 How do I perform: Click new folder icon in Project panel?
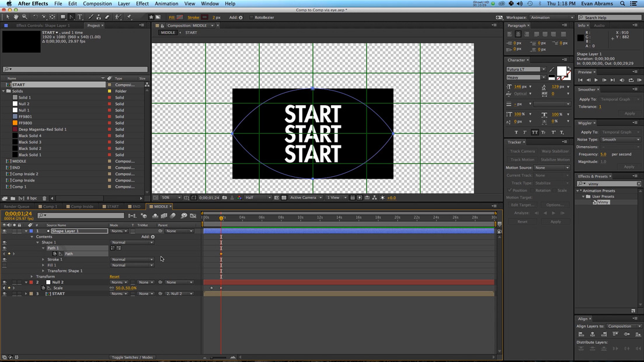coord(13,199)
